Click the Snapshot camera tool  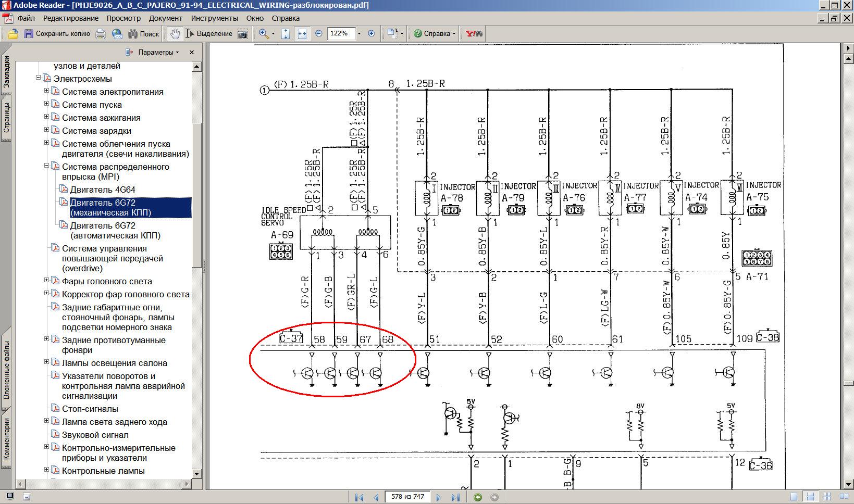click(243, 34)
